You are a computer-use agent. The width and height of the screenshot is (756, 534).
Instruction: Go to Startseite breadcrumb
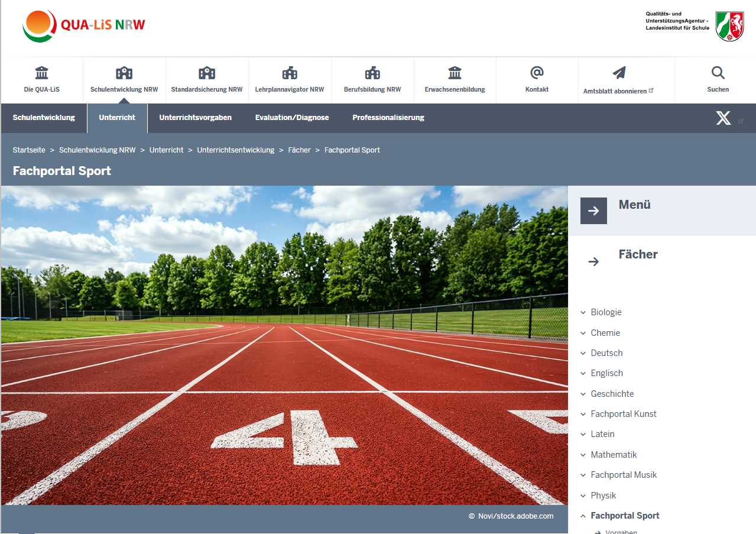tap(29, 150)
